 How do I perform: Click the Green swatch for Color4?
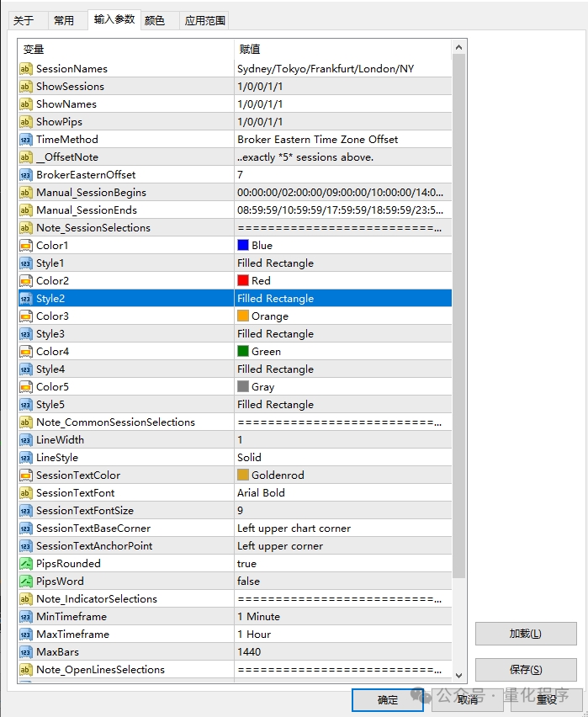243,351
